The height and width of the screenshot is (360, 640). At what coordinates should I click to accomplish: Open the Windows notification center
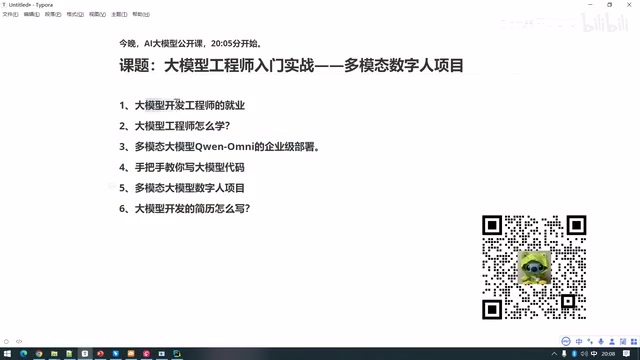tap(627, 353)
